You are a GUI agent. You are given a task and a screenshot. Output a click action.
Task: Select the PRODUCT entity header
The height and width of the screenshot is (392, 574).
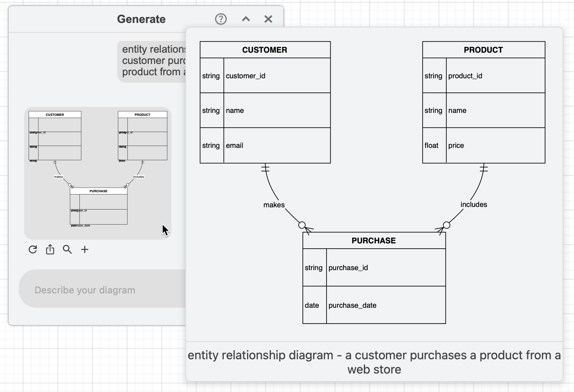(x=483, y=49)
